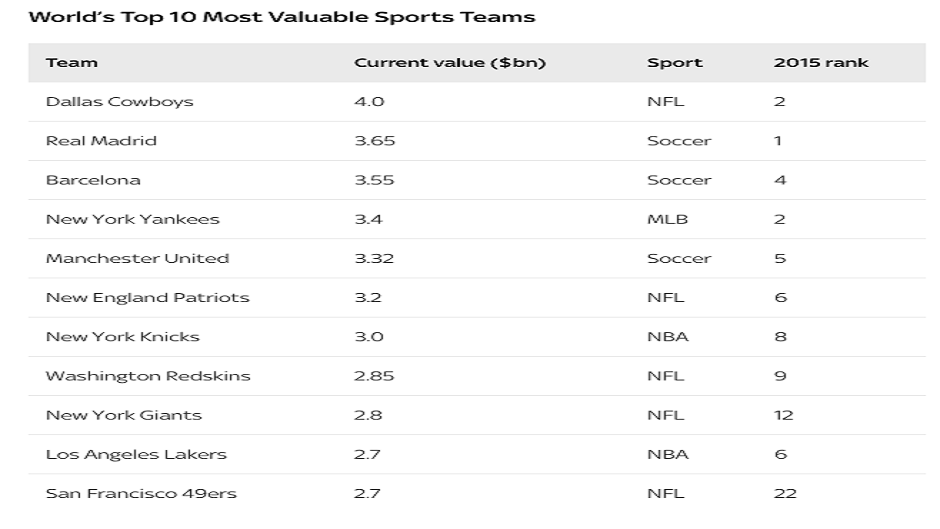Click the New York Giants team name

click(x=123, y=416)
